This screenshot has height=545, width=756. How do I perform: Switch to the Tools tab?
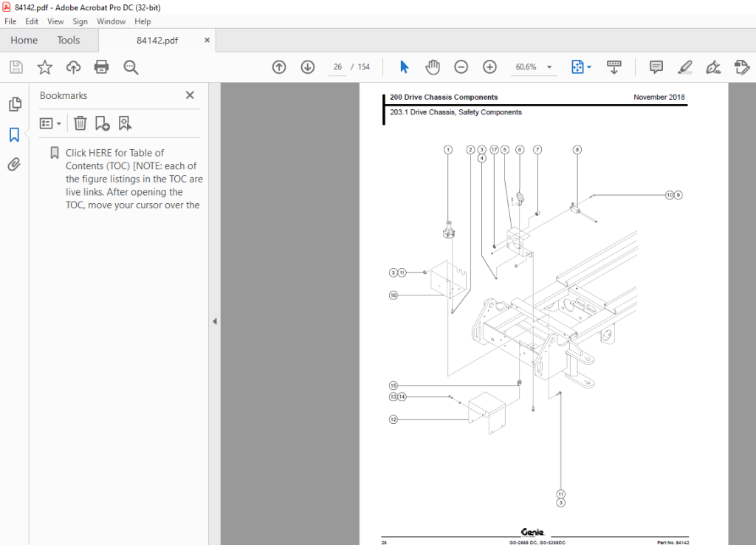pos(69,40)
